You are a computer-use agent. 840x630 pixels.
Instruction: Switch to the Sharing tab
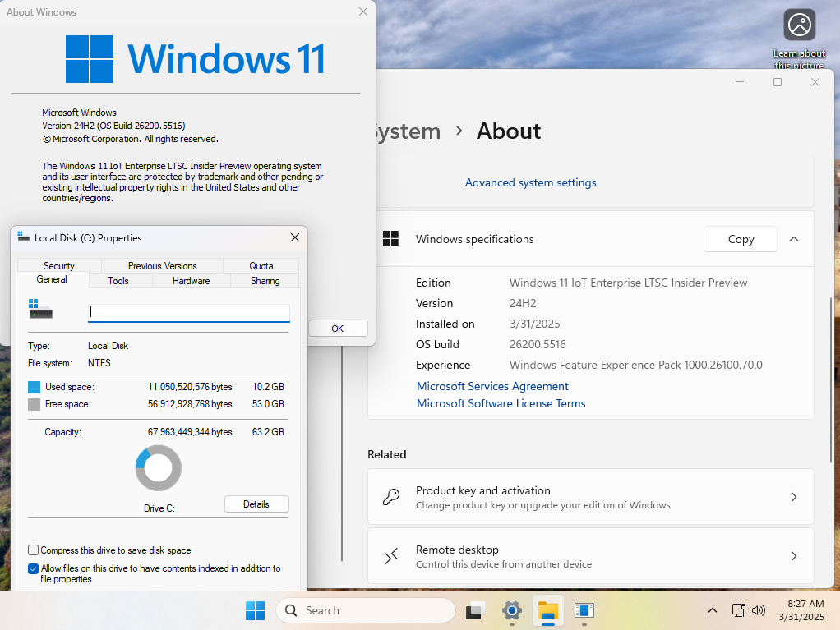point(265,280)
